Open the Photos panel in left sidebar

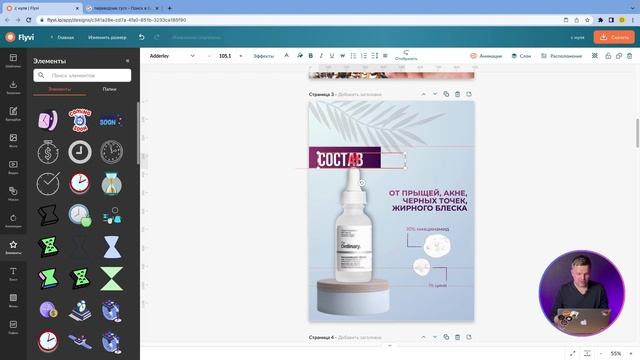pos(13,140)
